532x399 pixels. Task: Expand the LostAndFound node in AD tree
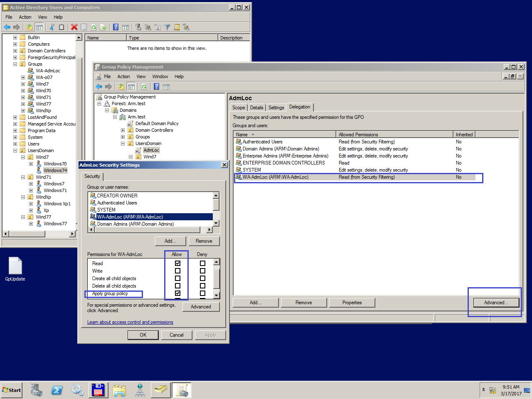tap(15, 117)
